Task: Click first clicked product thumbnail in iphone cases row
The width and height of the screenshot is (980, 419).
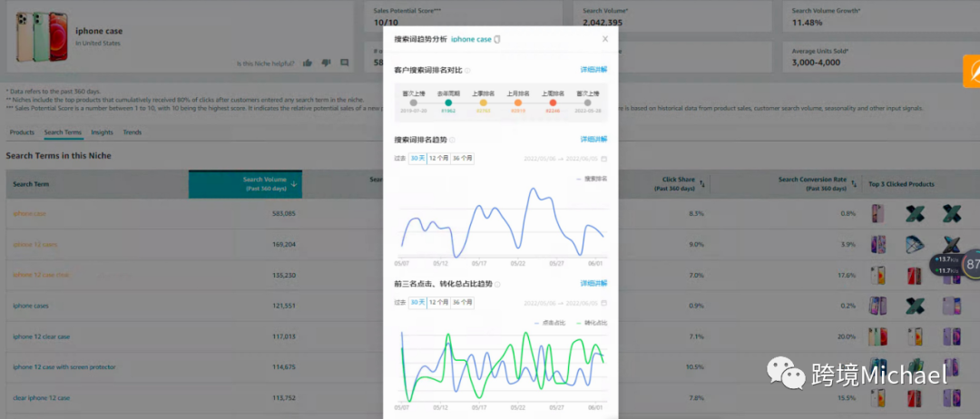Action: 878,306
